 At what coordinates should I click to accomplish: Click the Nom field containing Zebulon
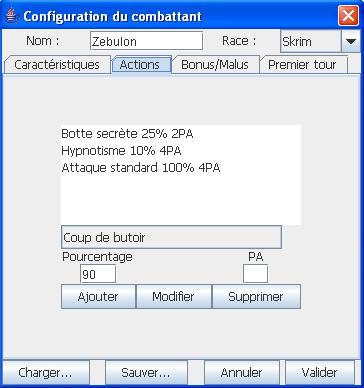pyautogui.click(x=146, y=41)
